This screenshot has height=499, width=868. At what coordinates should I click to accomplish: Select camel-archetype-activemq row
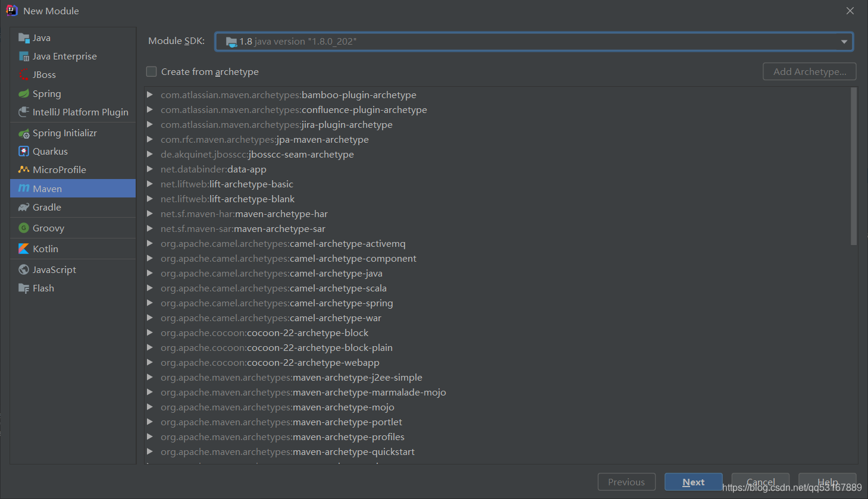[x=497, y=244]
